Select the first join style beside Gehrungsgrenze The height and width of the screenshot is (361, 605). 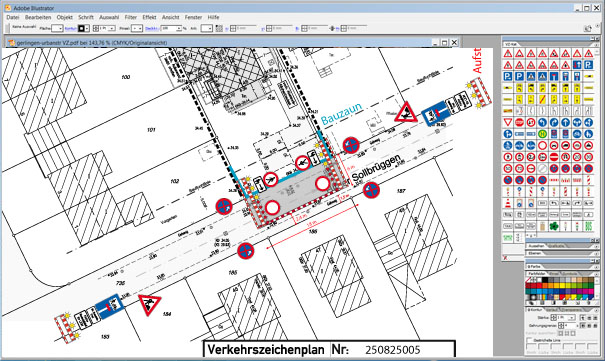click(583, 326)
